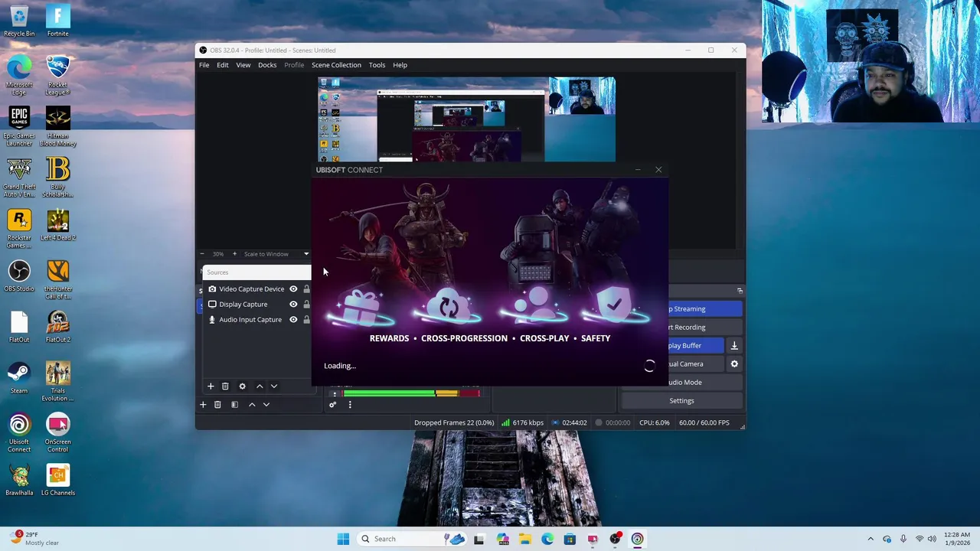Click Start Recording button in OBS
980x551 pixels.
[705, 328]
